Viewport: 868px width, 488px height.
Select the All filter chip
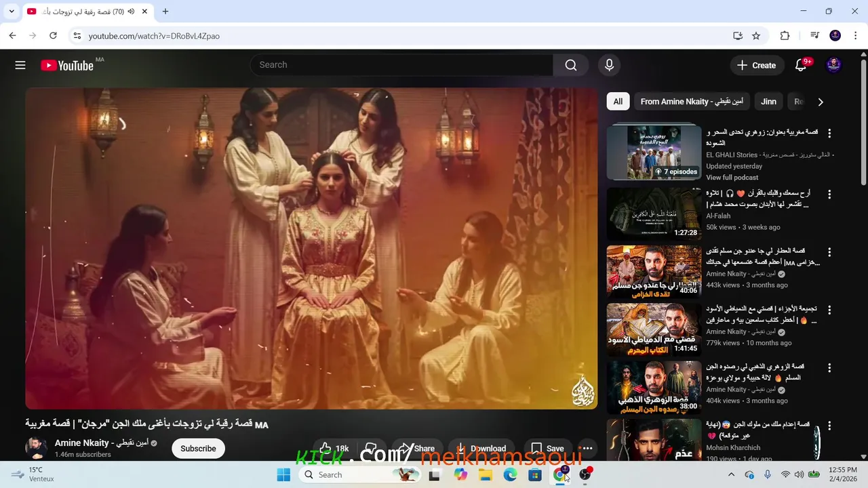coord(618,102)
